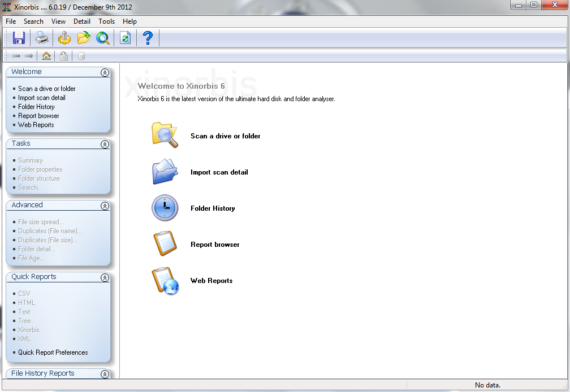Open the Tools menu
The height and width of the screenshot is (392, 570).
[x=106, y=21]
